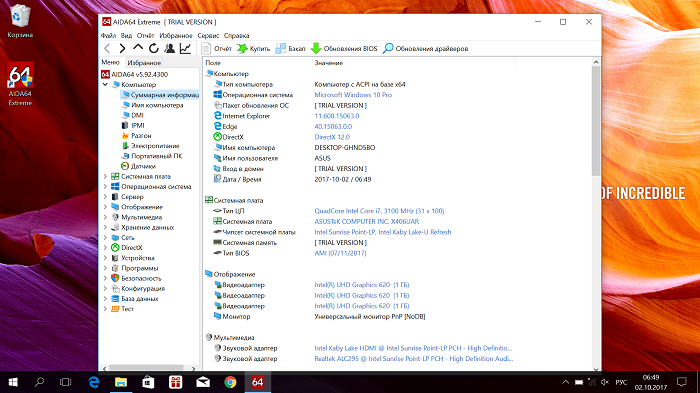Open the graph chart toolbar icon
The image size is (700, 393).
pos(185,49)
